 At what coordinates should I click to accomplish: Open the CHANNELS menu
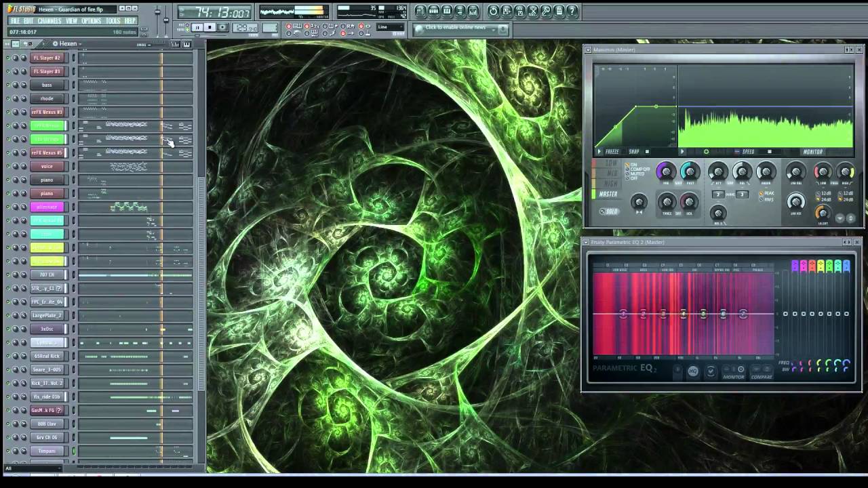[50, 20]
